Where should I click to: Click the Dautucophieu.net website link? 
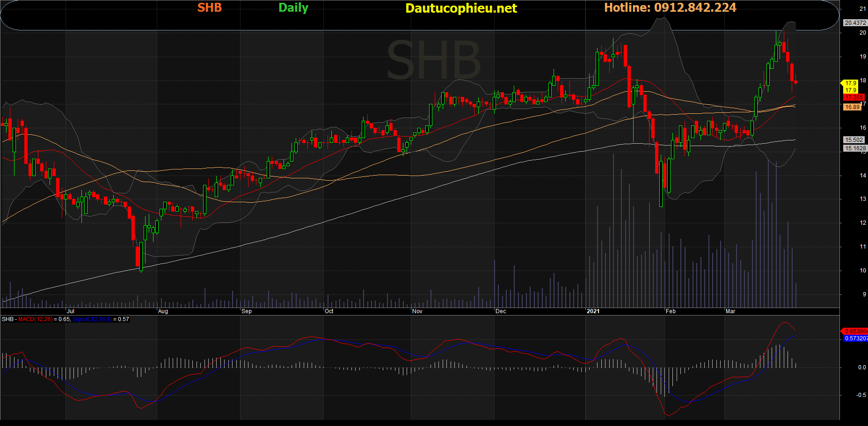461,8
